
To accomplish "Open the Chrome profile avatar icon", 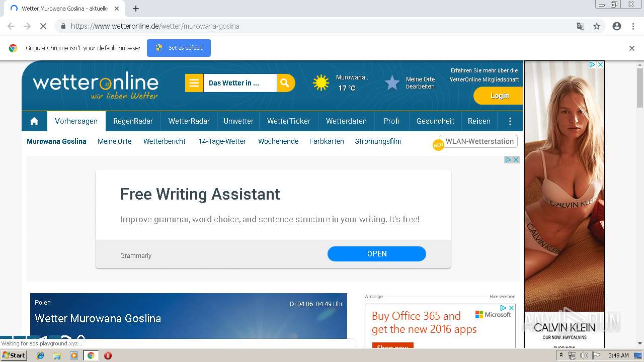I will pos(617,26).
